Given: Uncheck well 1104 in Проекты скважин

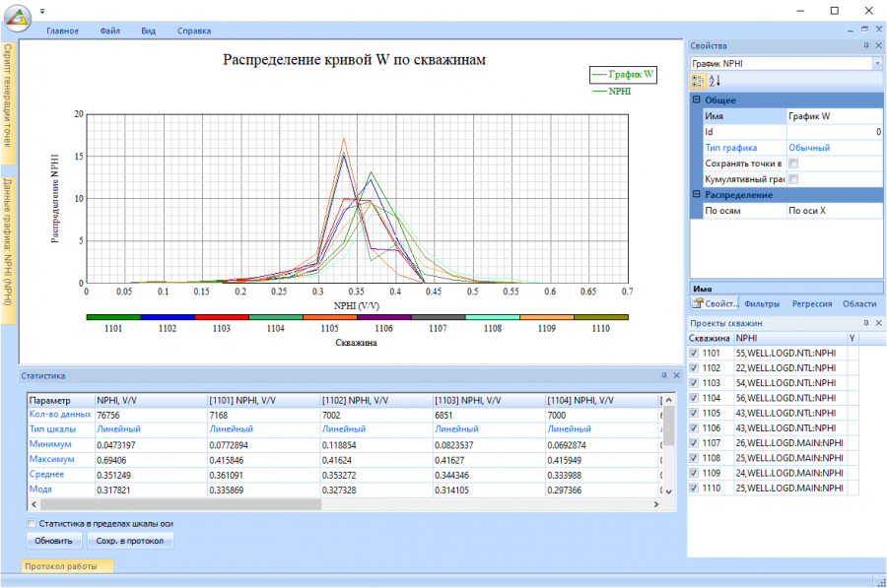Looking at the screenshot, I should pos(694,398).
